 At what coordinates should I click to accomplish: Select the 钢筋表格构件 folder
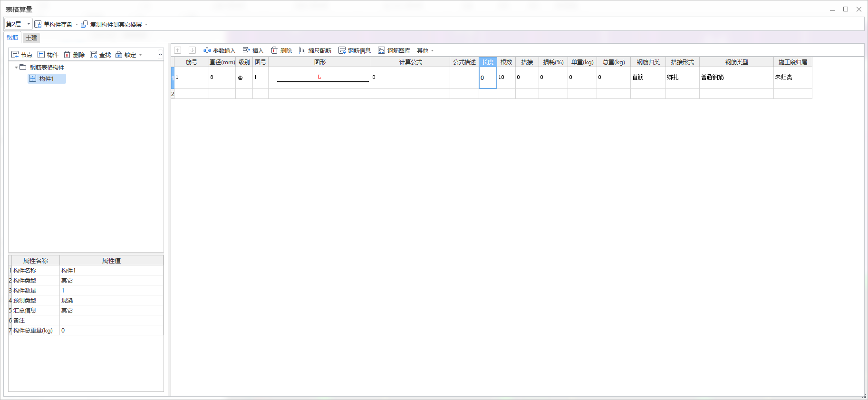(42, 68)
